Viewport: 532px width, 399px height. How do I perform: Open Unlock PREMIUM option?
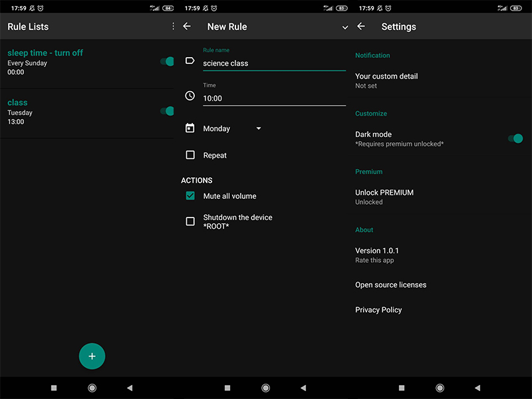[384, 196]
